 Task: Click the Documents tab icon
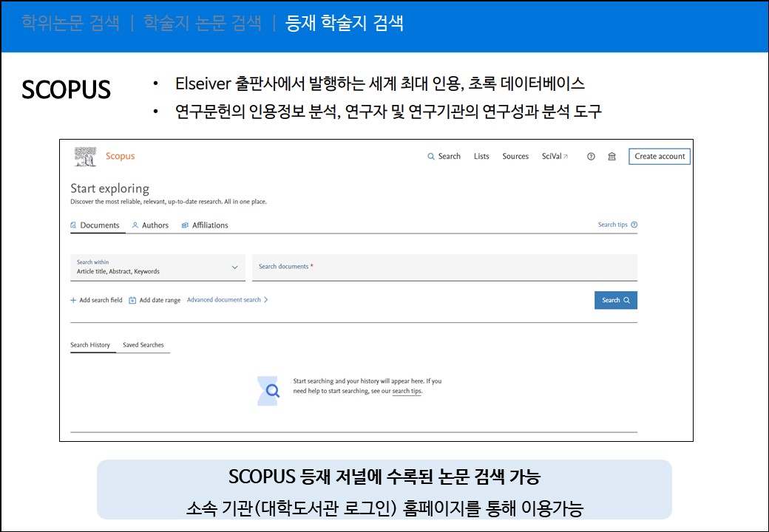point(73,225)
